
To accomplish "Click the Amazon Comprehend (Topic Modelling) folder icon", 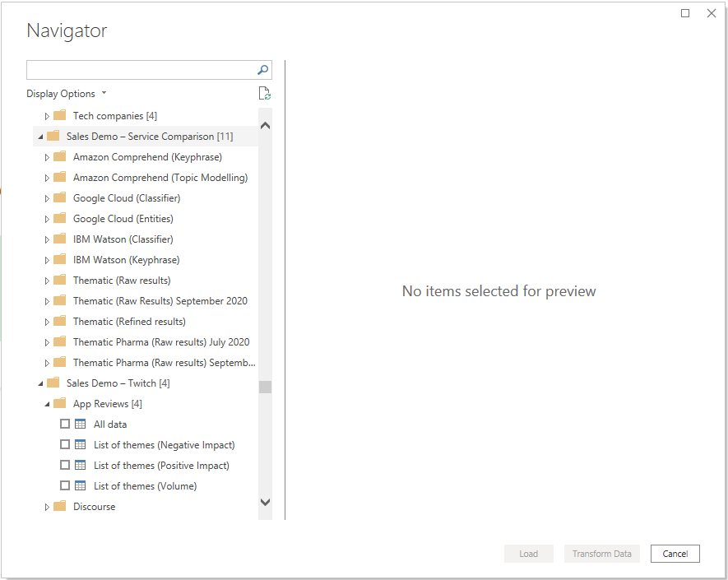I will pos(60,177).
